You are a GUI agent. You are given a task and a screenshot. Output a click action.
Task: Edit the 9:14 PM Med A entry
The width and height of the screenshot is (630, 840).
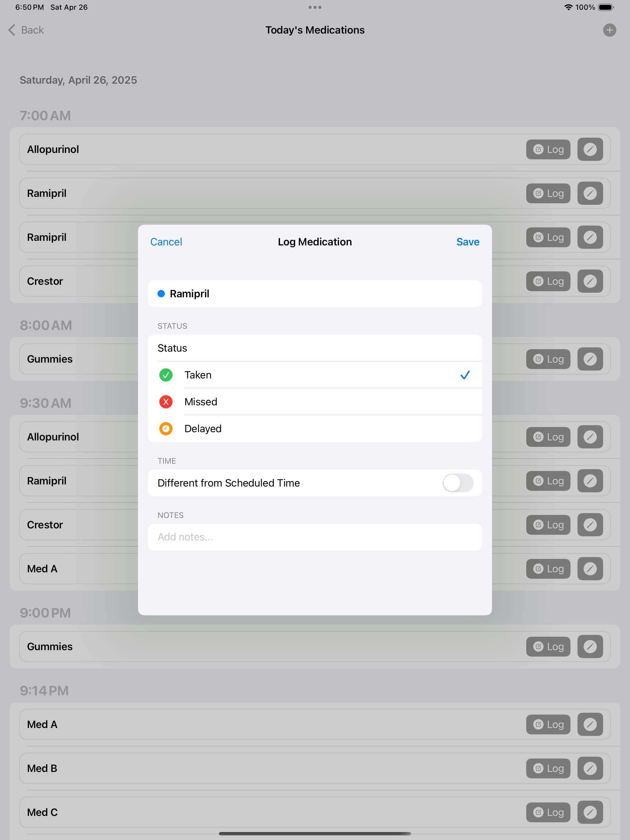pyautogui.click(x=590, y=724)
